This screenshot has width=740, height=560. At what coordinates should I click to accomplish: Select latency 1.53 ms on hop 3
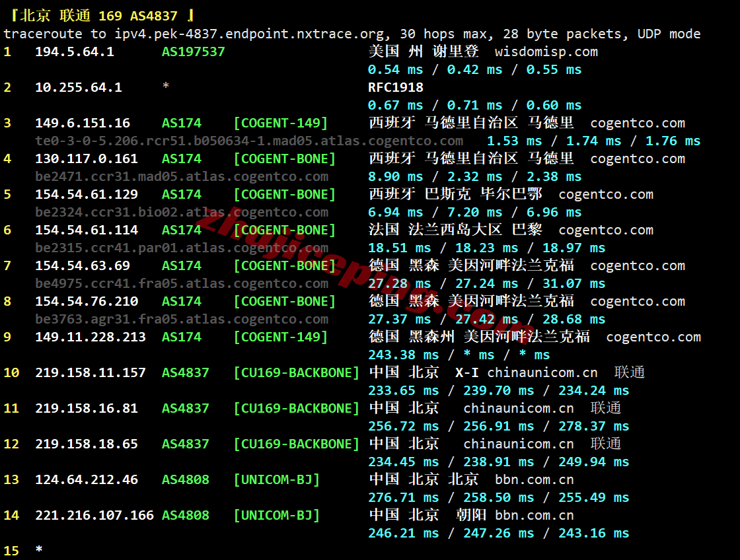[x=515, y=141]
